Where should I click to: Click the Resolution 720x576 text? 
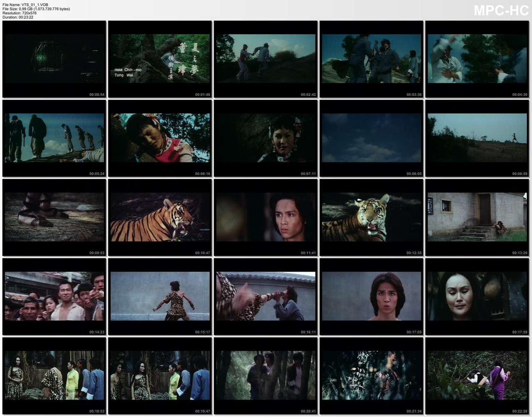point(19,13)
